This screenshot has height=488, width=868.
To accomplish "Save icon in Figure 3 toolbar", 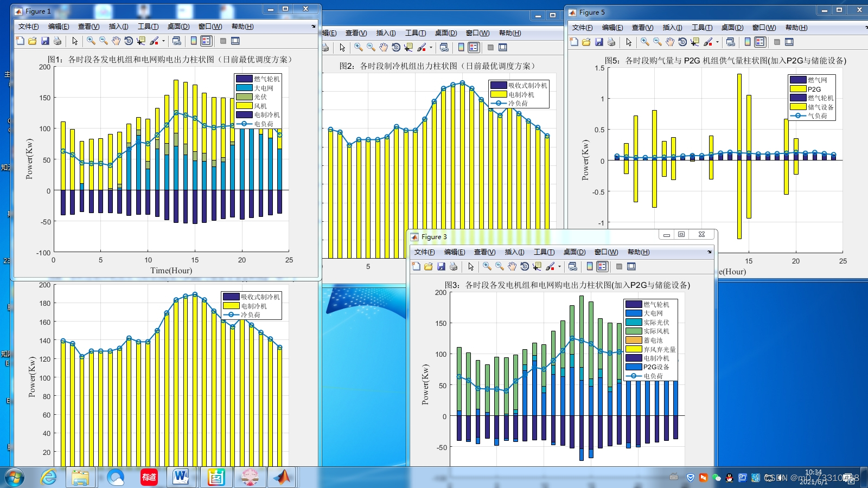I will [441, 266].
